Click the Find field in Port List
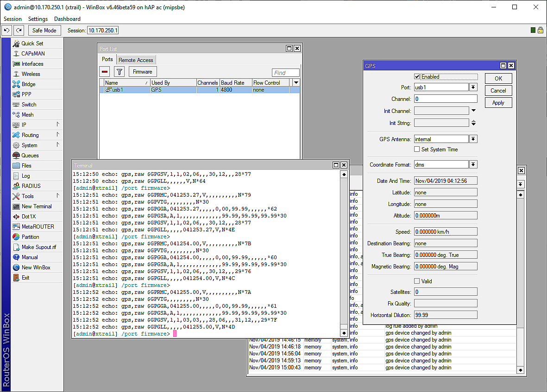Image resolution: width=547 pixels, height=392 pixels. 285,73
